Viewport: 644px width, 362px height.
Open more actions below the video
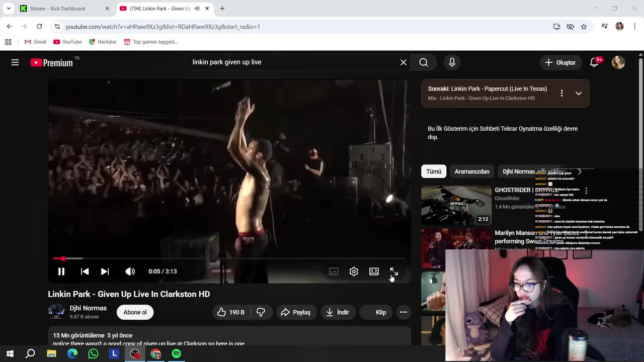pos(404,312)
